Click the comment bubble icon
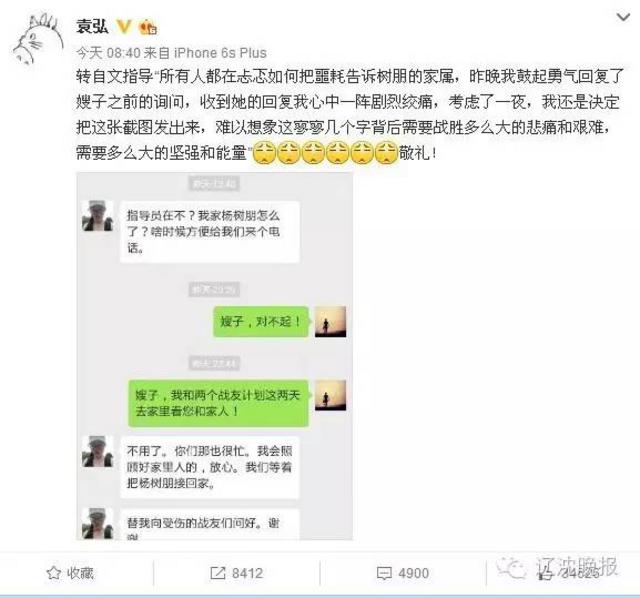The width and height of the screenshot is (640, 598). point(384,574)
